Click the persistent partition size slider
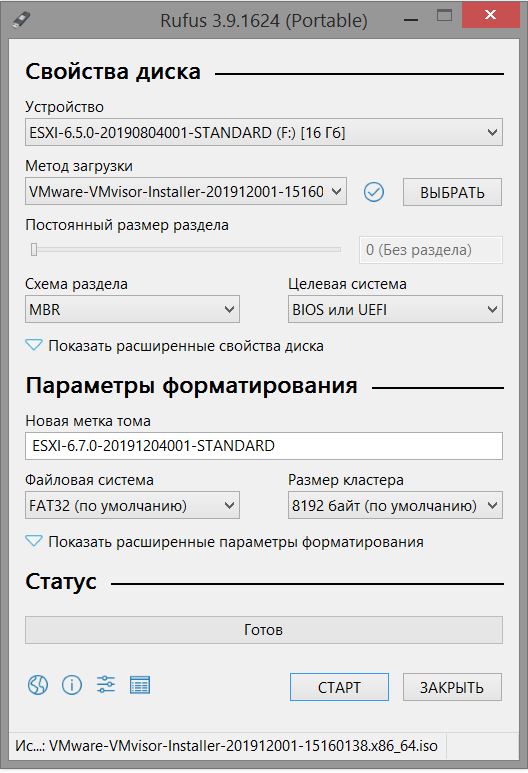The height and width of the screenshot is (773, 528). tap(186, 250)
